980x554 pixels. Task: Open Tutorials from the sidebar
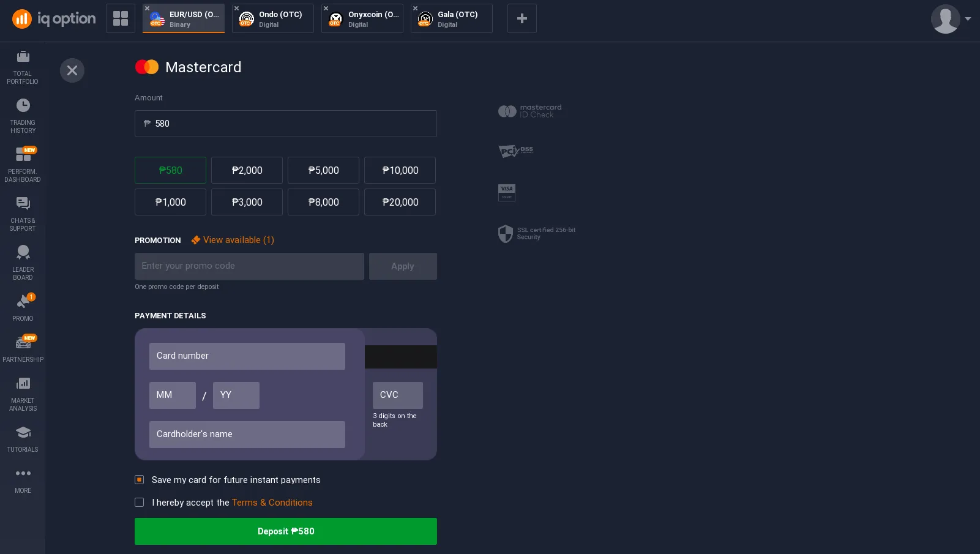click(23, 439)
